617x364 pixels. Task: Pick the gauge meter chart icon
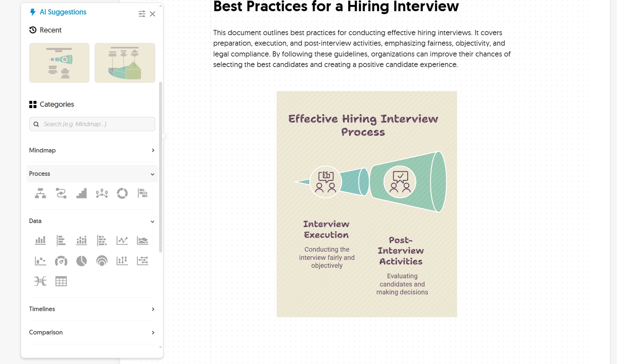tap(61, 261)
